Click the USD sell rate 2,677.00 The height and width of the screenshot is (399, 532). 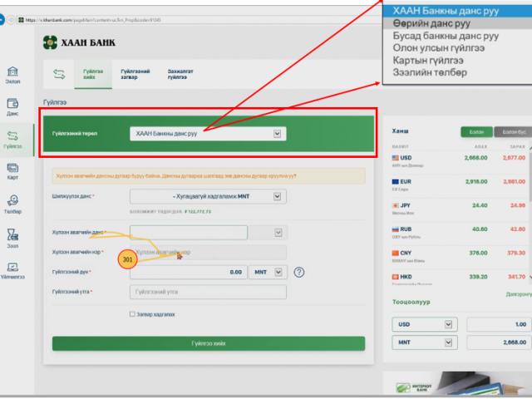tap(514, 158)
